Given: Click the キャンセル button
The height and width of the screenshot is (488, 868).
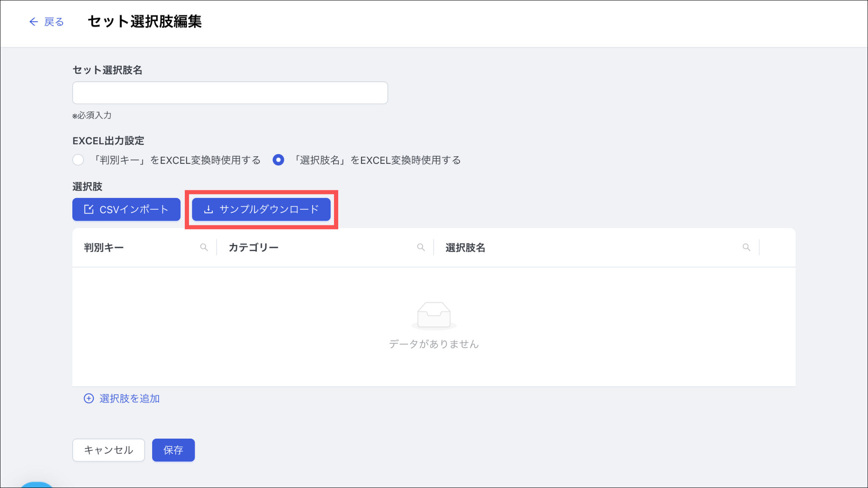Looking at the screenshot, I should (108, 450).
